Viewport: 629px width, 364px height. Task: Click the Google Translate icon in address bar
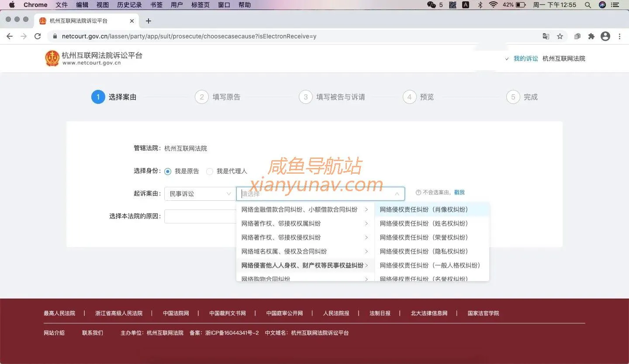pyautogui.click(x=546, y=36)
